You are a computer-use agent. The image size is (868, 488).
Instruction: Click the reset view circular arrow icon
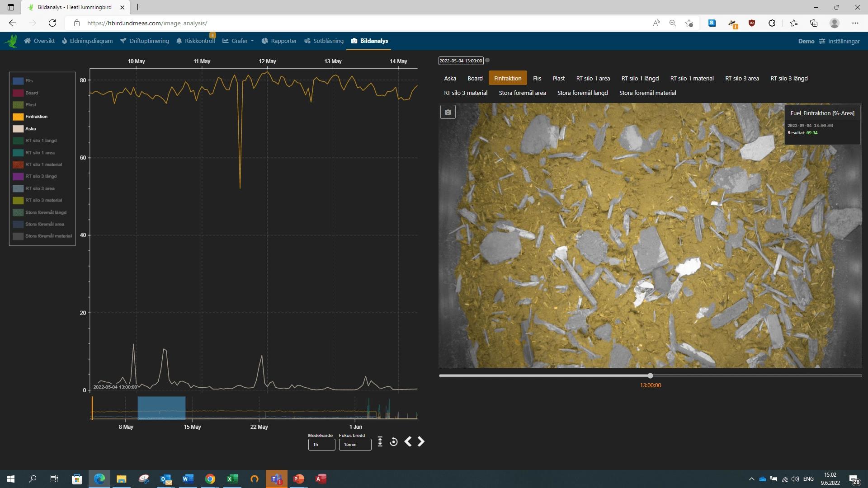[393, 442]
